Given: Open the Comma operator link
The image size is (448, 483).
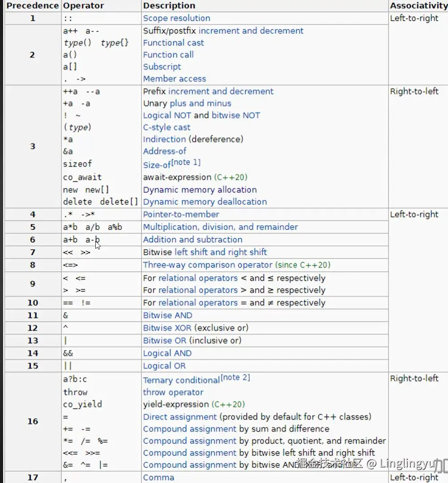Looking at the screenshot, I should pos(158,477).
